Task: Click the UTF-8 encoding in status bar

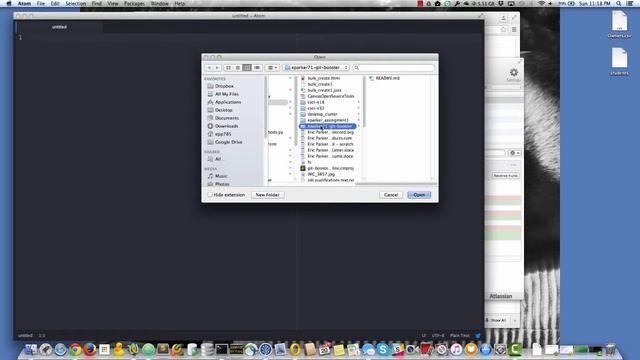Action: coord(438,336)
